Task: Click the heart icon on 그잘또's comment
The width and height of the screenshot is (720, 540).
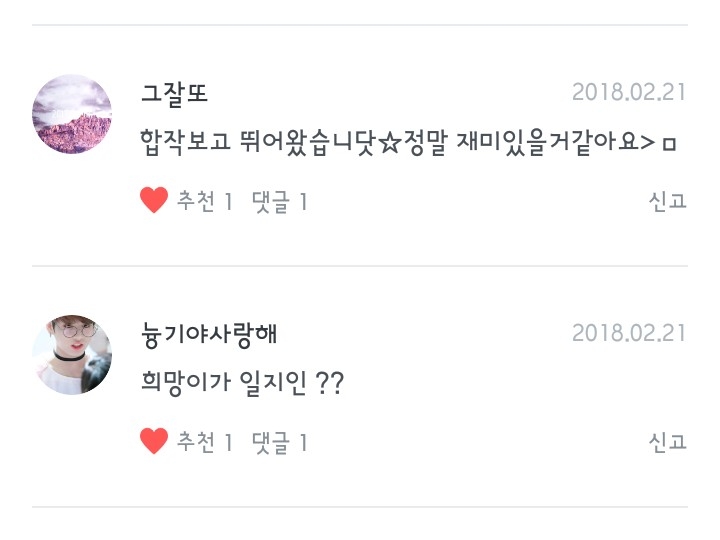Action: (154, 201)
